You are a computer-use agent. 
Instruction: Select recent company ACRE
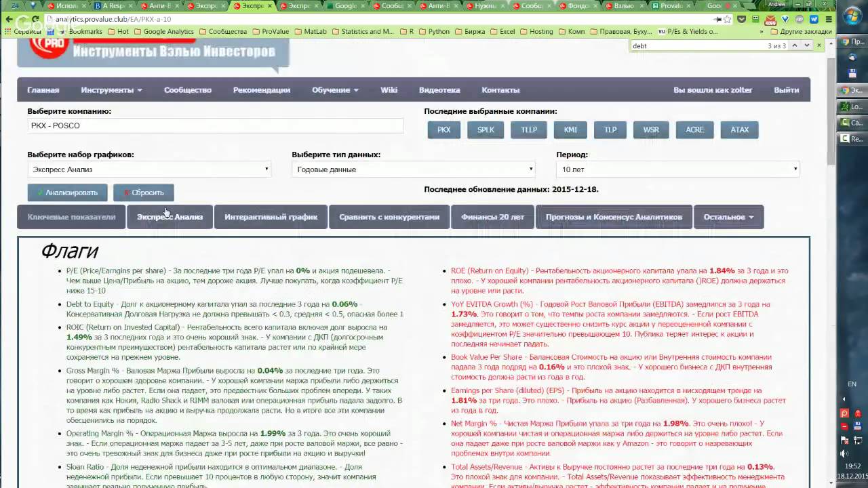(x=694, y=129)
